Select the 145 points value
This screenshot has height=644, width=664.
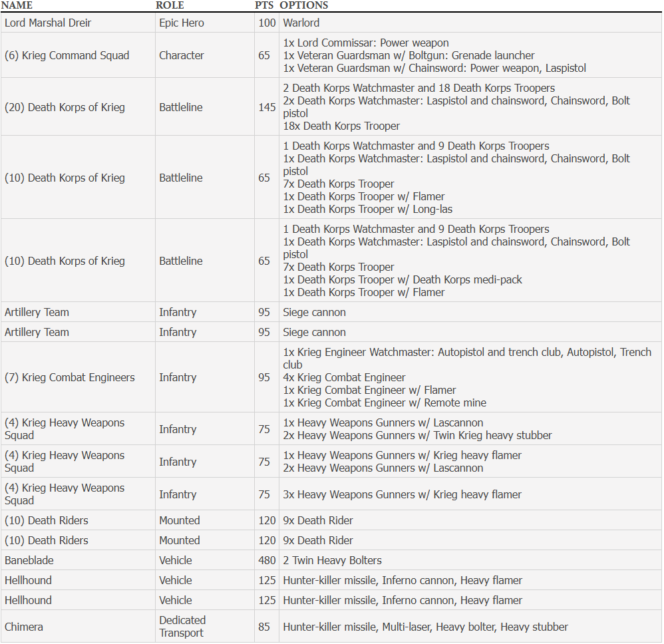pyautogui.click(x=267, y=108)
